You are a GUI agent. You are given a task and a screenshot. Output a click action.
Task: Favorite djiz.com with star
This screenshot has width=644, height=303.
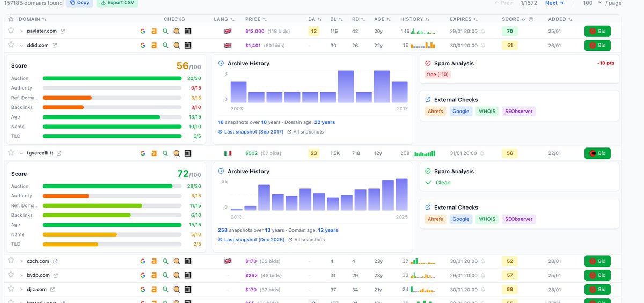tap(11, 289)
